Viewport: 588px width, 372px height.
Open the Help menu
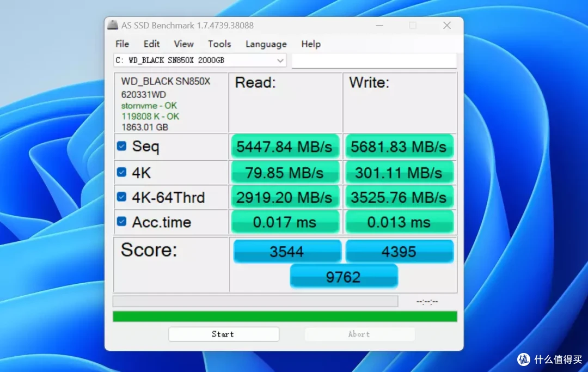(x=311, y=44)
